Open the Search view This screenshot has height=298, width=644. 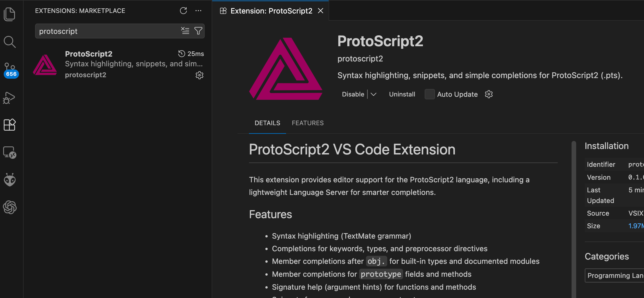10,42
